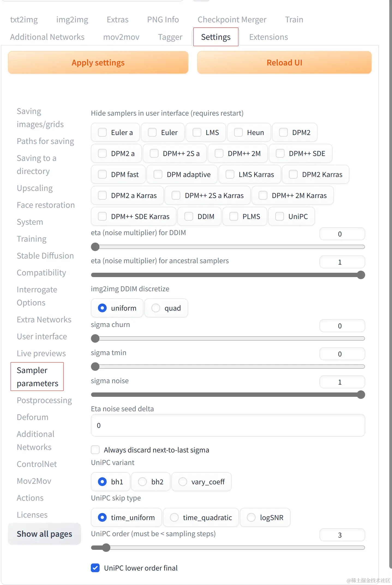
Task: Choose the bh2 UniPC variant
Action: click(142, 482)
